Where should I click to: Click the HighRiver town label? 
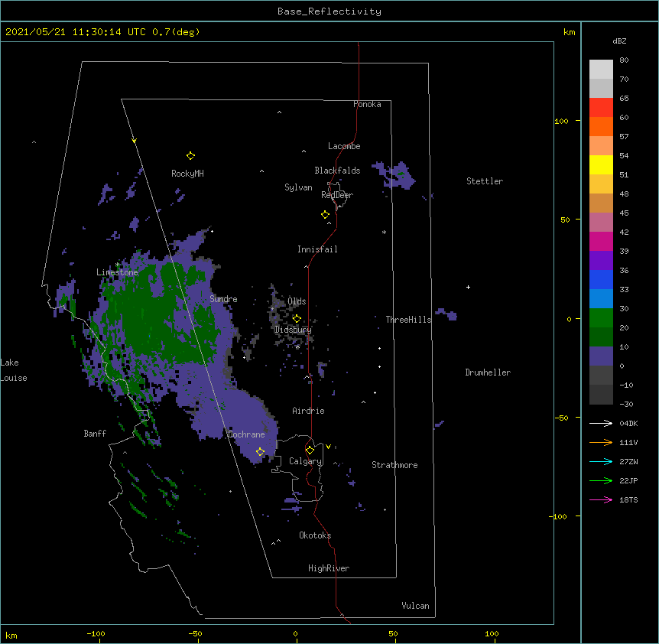tap(329, 568)
